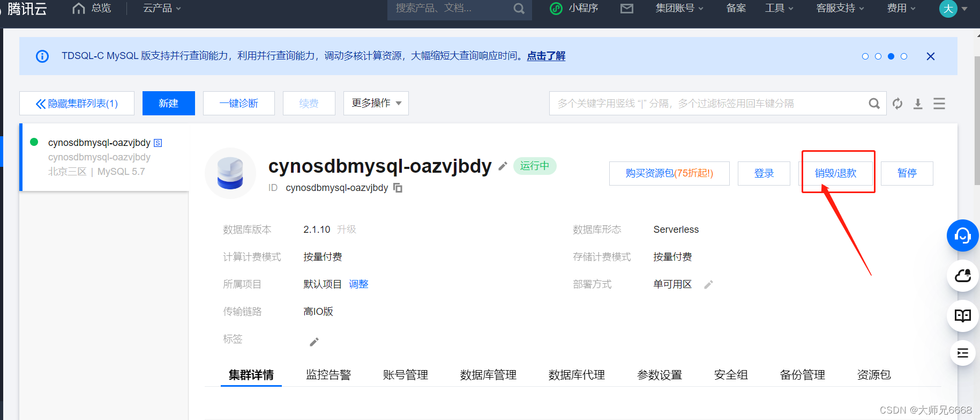The image size is (980, 420).
Task: Click the database cluster avatar image
Action: pyautogui.click(x=230, y=173)
